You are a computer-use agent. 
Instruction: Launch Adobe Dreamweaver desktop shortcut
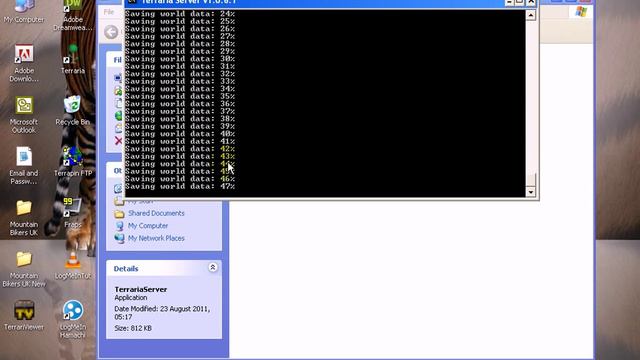73,15
